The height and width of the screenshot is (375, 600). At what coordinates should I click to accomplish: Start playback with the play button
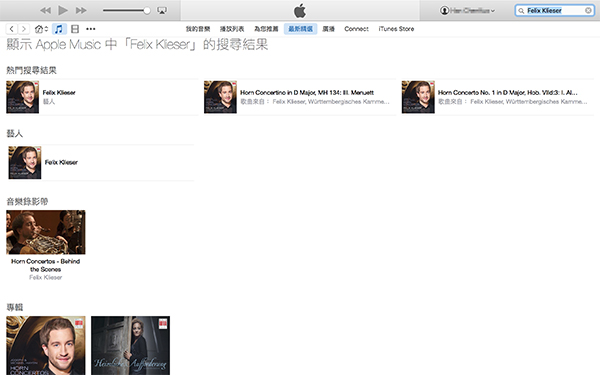point(63,10)
